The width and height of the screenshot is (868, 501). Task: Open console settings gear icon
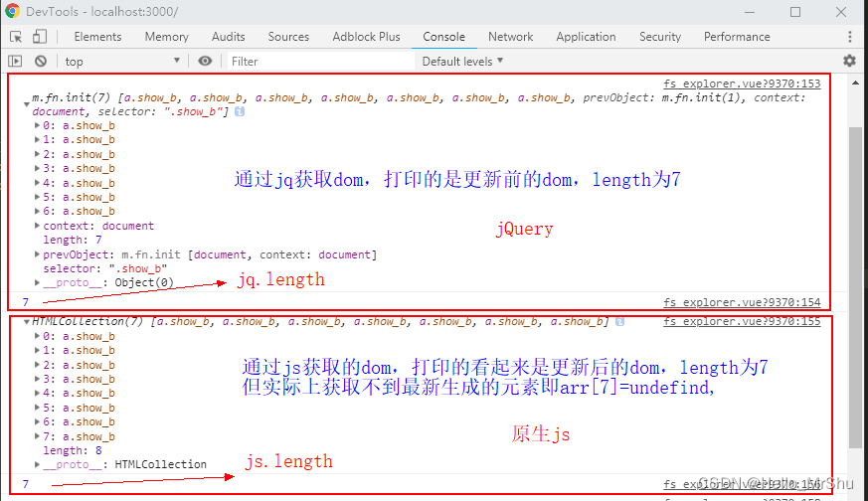[x=849, y=61]
